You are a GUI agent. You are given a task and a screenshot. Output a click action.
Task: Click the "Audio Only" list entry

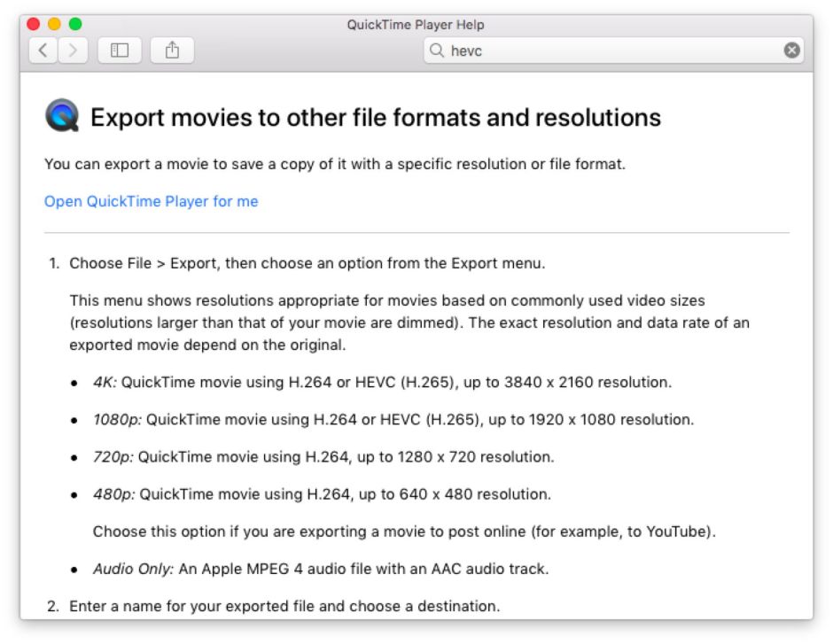click(x=320, y=569)
